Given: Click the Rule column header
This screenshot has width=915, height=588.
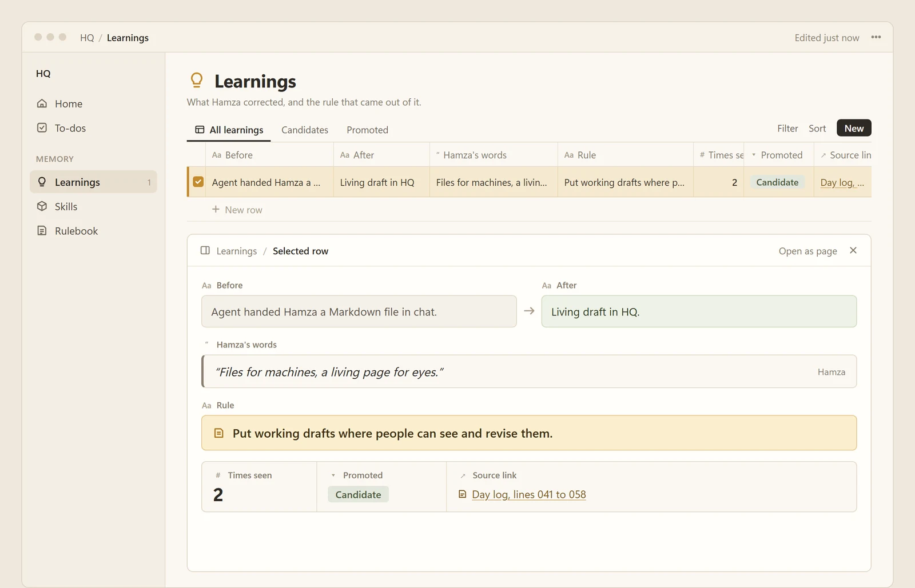Looking at the screenshot, I should point(626,155).
